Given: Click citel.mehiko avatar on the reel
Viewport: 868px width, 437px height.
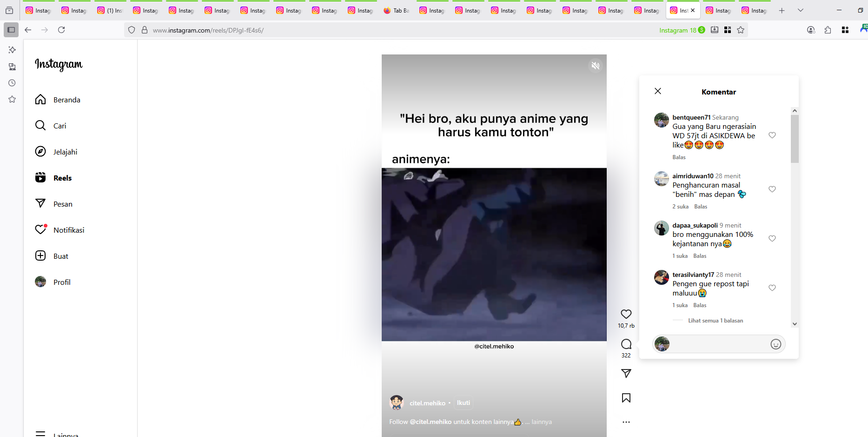Looking at the screenshot, I should coord(397,403).
